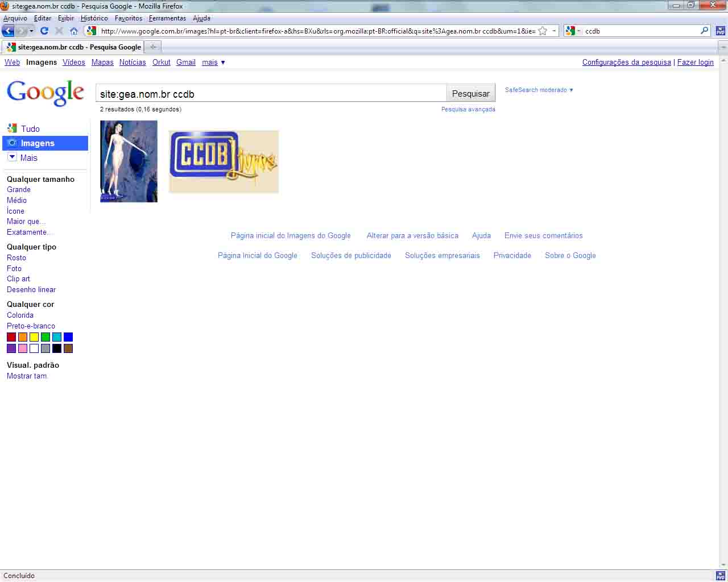Expand the SafeSearch moderado dropdown
Image resolution: width=728 pixels, height=582 pixels.
539,90
